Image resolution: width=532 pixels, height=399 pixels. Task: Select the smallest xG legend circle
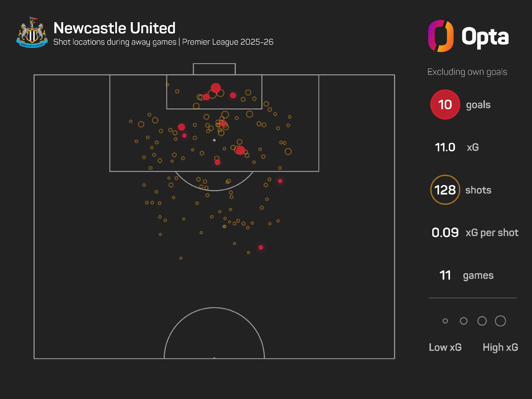click(445, 321)
